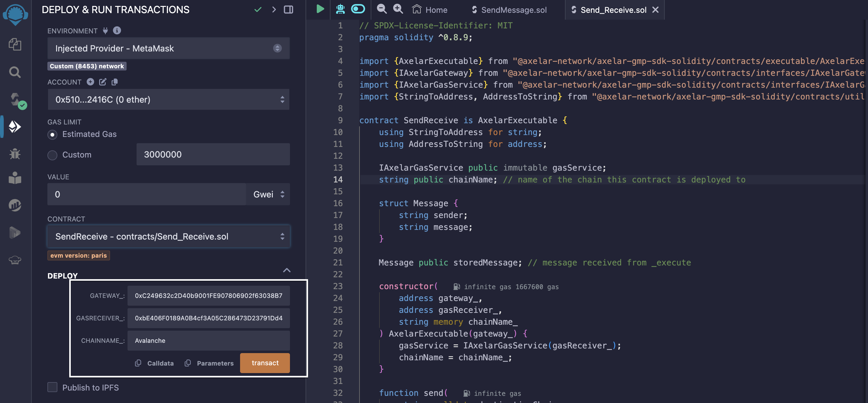868x403 pixels.
Task: Open the Remix logo home icon
Action: click(x=15, y=14)
